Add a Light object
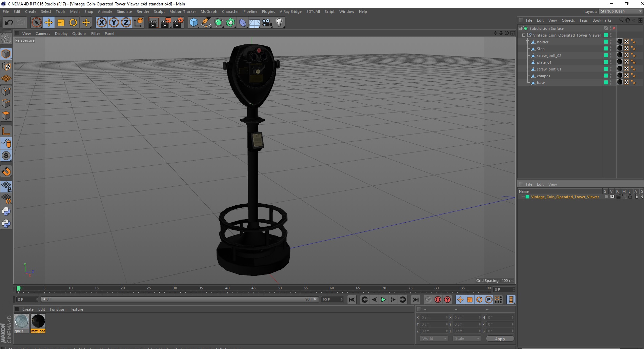644x349 pixels. [x=279, y=23]
